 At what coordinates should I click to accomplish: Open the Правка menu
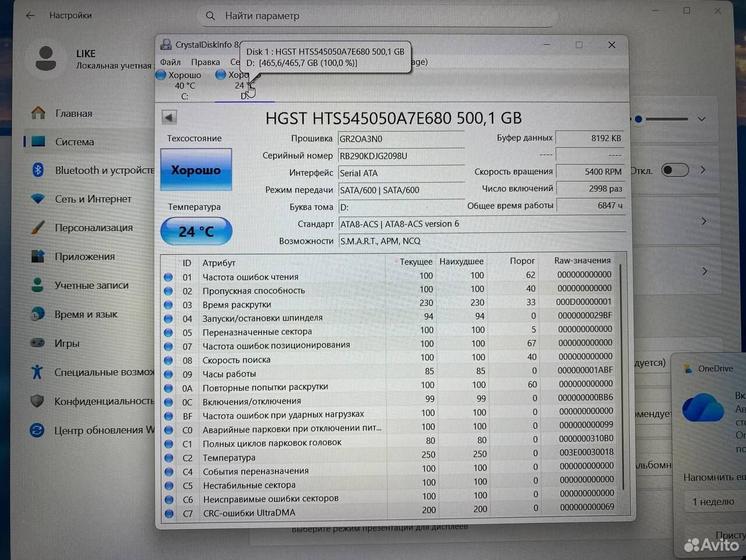pos(205,61)
